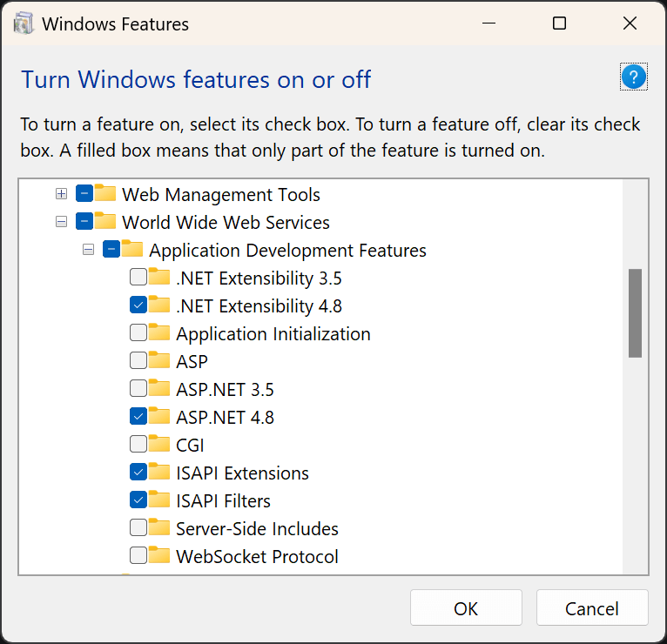Uncheck the .NET Extensibility 4.8 checkbox

pyautogui.click(x=138, y=305)
